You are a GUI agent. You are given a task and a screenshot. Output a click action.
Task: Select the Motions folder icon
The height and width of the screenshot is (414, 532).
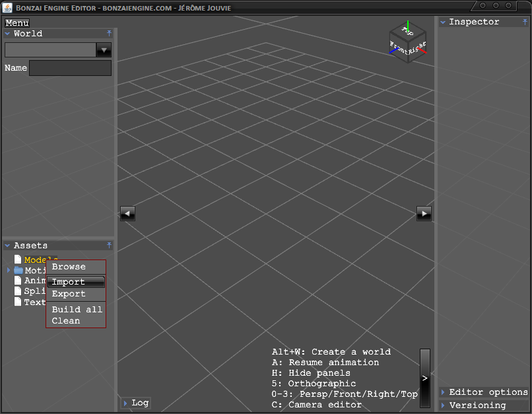point(18,270)
